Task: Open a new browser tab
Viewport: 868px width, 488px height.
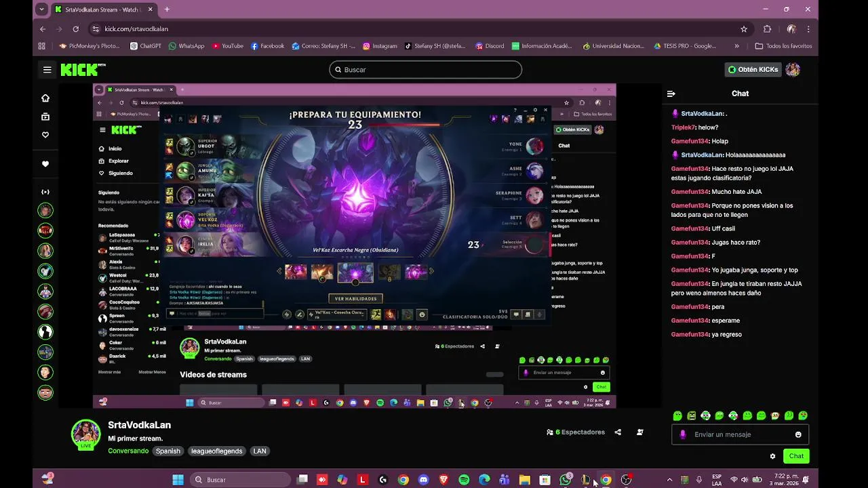Action: click(x=167, y=9)
